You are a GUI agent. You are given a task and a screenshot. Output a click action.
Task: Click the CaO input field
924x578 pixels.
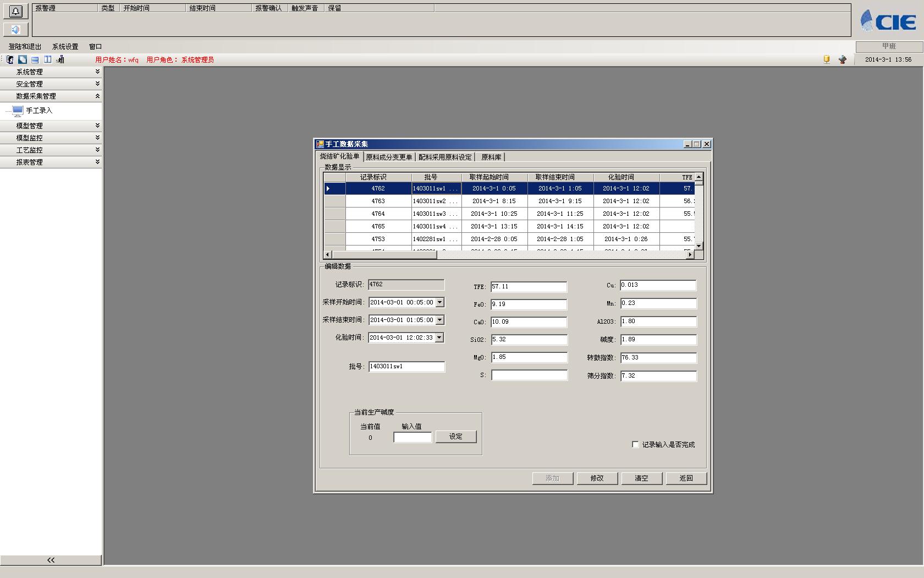tap(529, 322)
